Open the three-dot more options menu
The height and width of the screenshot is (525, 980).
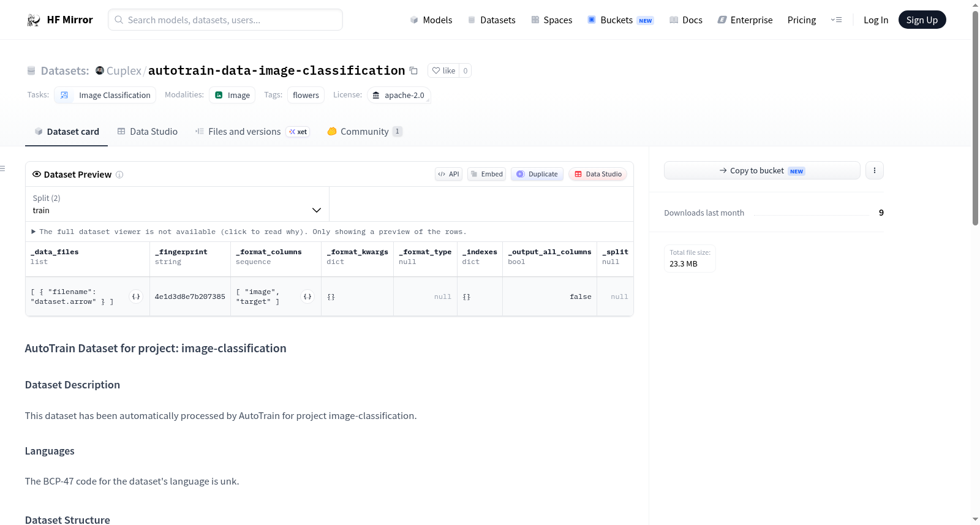point(875,170)
